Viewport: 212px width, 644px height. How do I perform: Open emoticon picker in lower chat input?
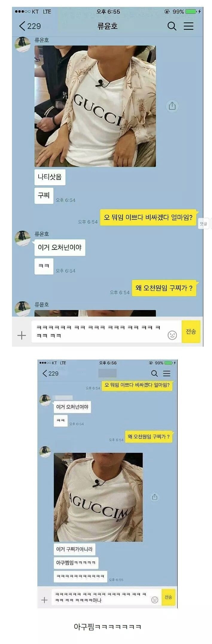tap(155, 600)
